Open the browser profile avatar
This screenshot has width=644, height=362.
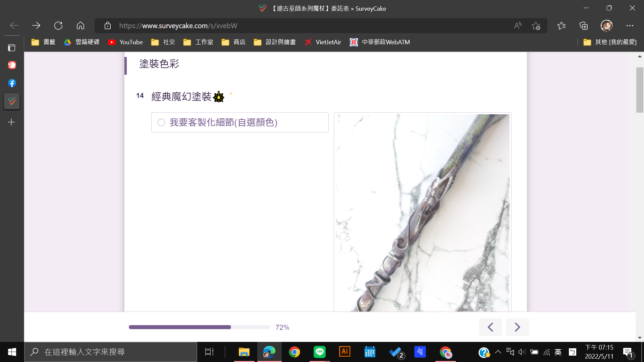tap(606, 25)
